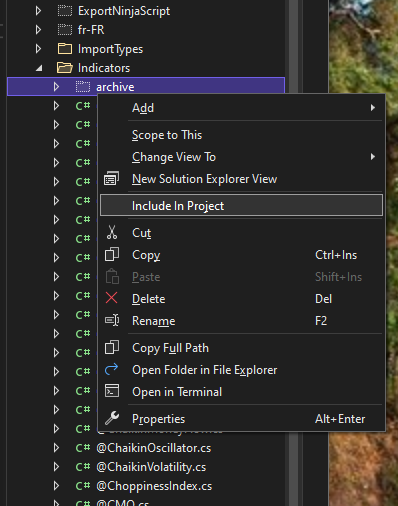Click the wrench Properties icon
Image resolution: width=398 pixels, height=506 pixels.
pyautogui.click(x=112, y=418)
